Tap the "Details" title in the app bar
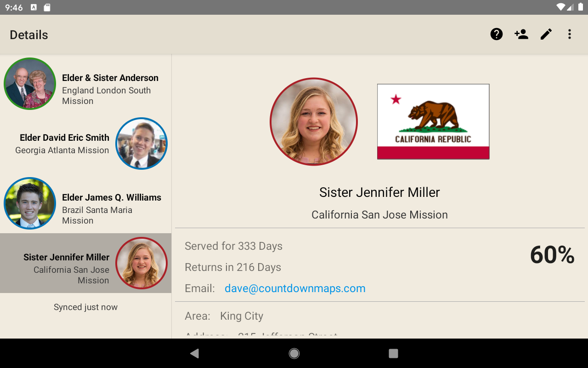 point(29,35)
